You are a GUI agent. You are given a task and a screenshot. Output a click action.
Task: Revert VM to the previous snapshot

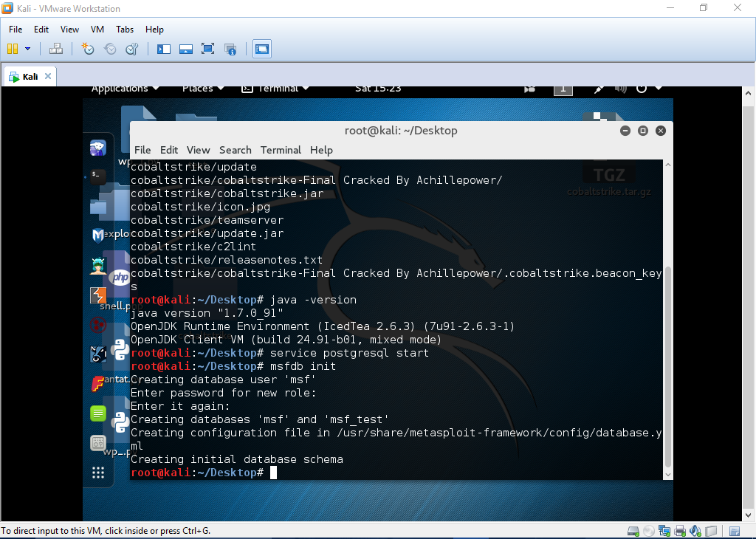click(110, 49)
